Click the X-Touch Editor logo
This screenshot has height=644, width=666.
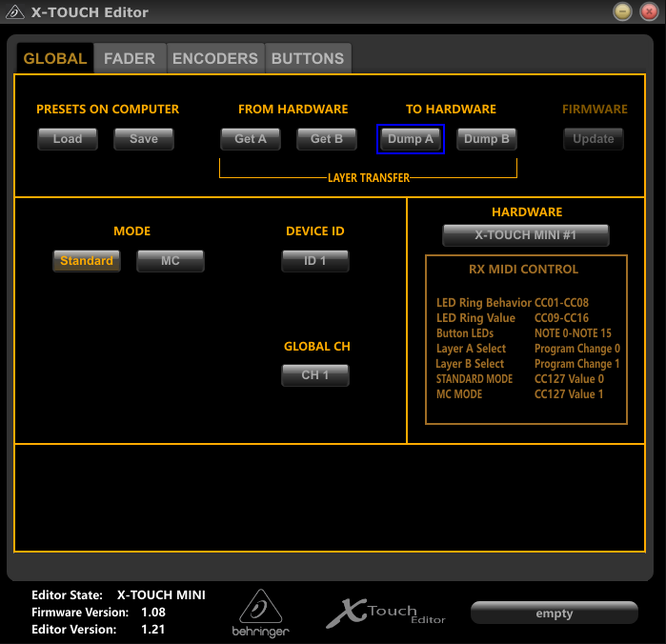pyautogui.click(x=386, y=613)
